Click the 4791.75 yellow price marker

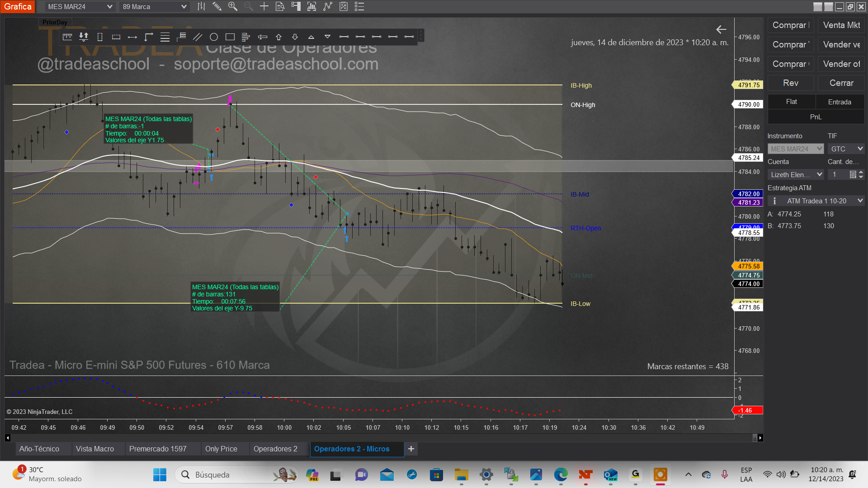748,85
